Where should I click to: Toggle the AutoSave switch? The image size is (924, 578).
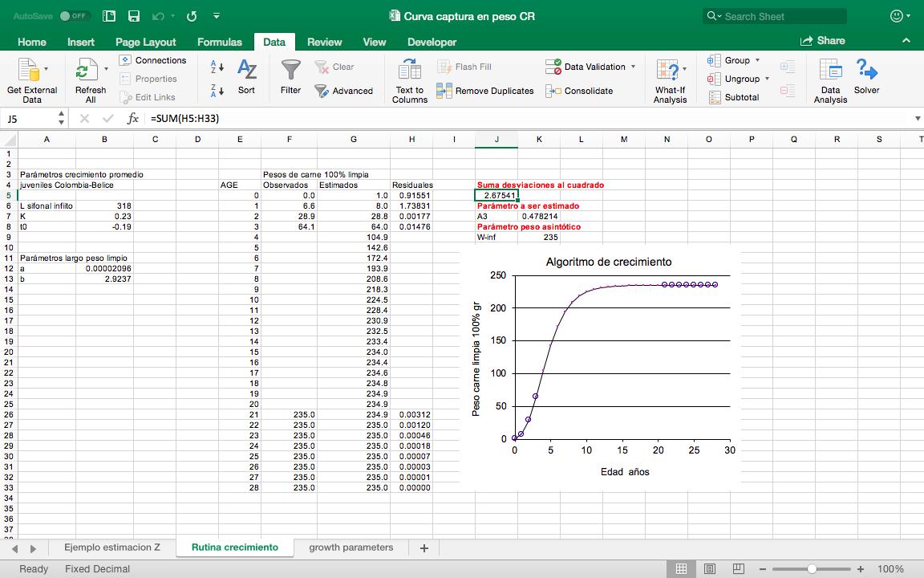tap(74, 16)
